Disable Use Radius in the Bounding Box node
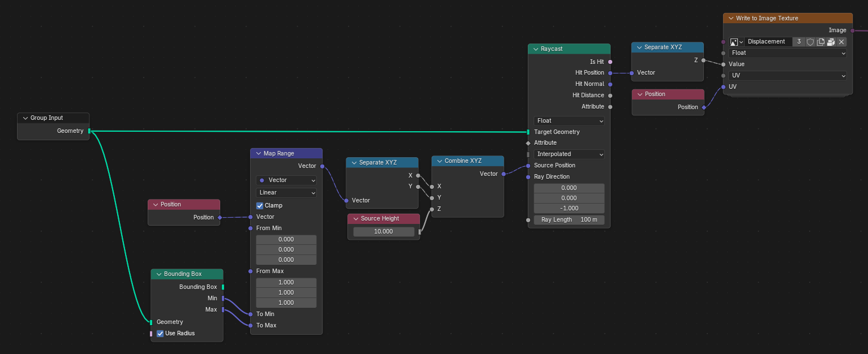 [x=161, y=334]
